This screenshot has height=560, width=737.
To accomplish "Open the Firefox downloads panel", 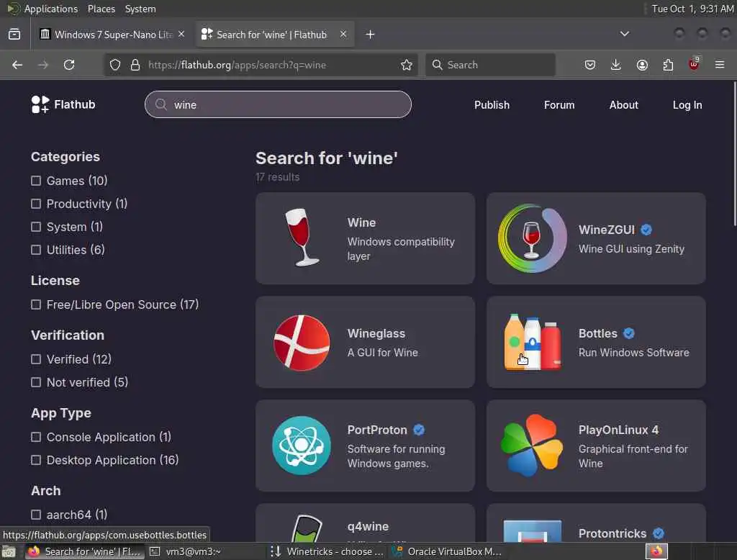I will click(616, 65).
